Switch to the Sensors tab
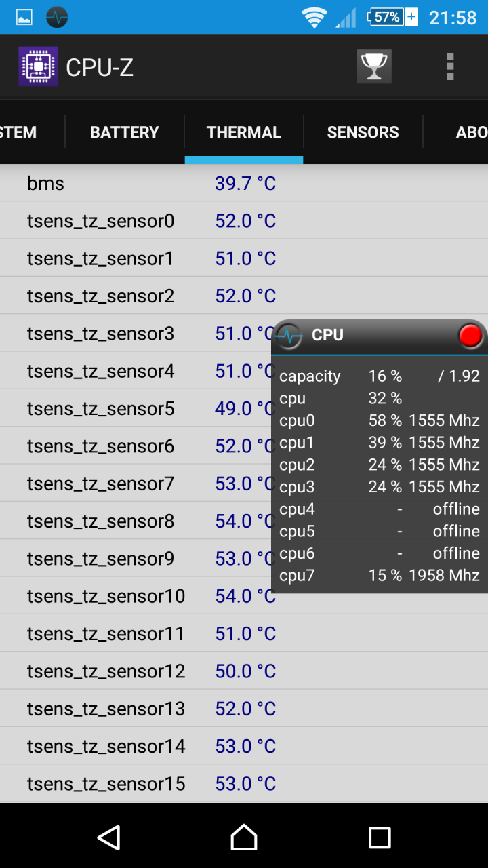The height and width of the screenshot is (868, 488). coord(363,132)
